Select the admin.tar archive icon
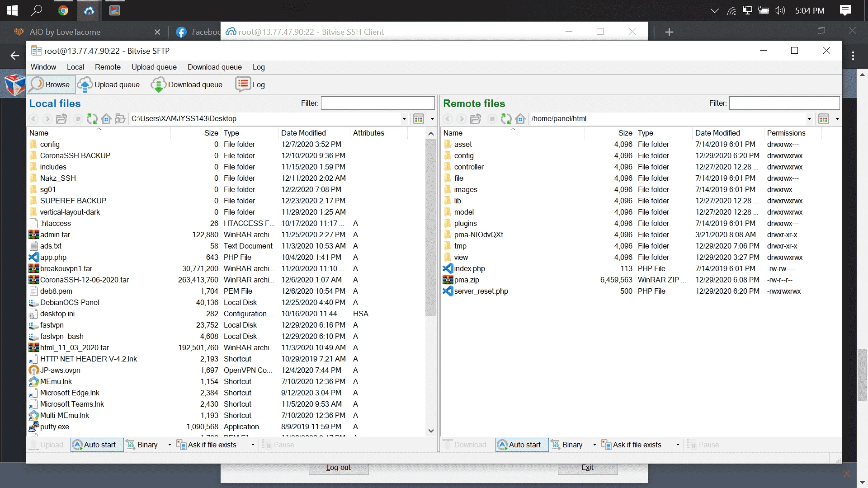The height and width of the screenshot is (488, 868). (x=34, y=235)
